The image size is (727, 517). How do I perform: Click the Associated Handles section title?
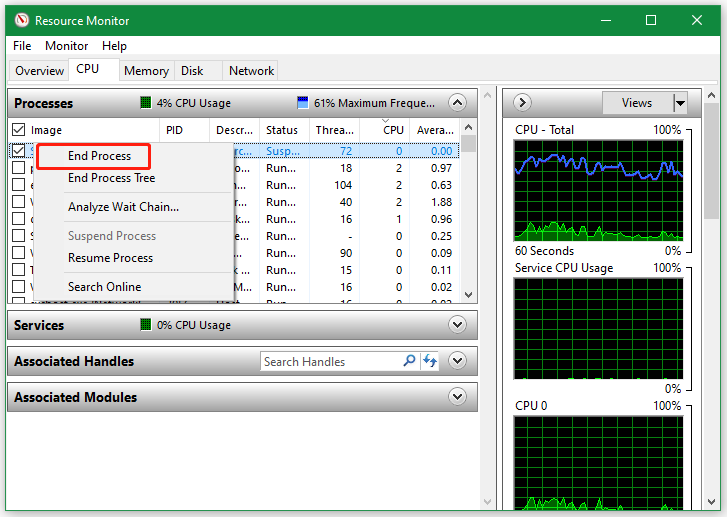74,361
